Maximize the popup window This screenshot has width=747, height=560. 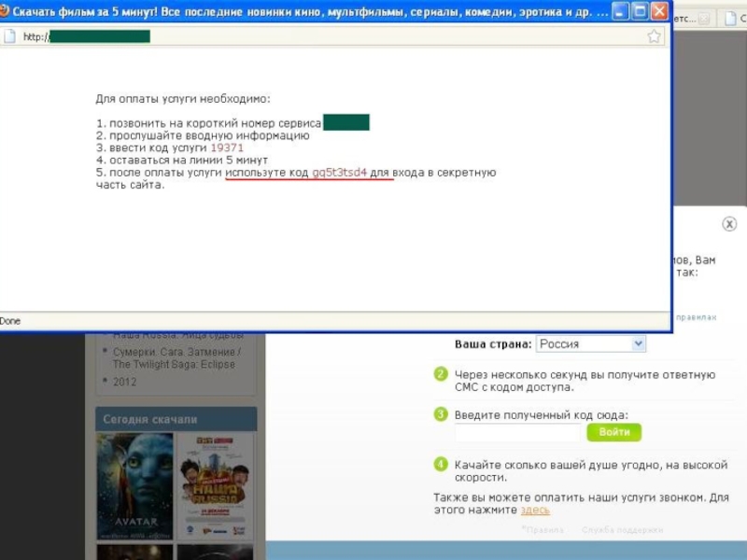point(640,11)
